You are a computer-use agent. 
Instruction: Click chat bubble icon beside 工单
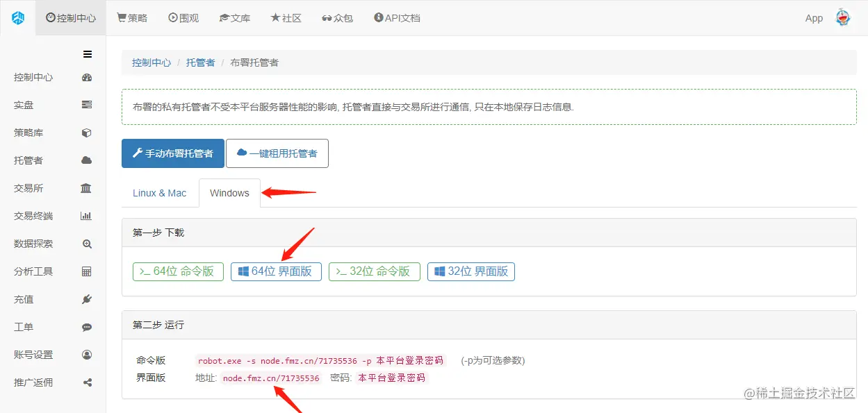[87, 328]
